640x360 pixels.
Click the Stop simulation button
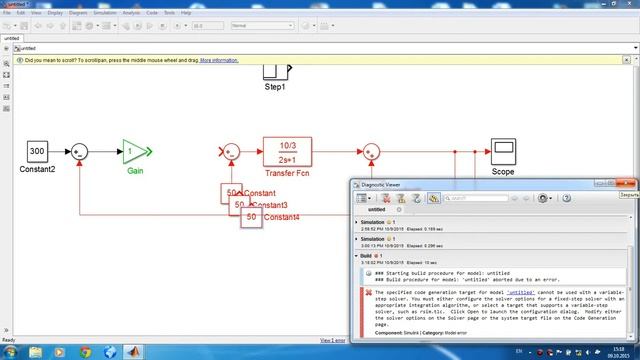pyautogui.click(x=162, y=26)
